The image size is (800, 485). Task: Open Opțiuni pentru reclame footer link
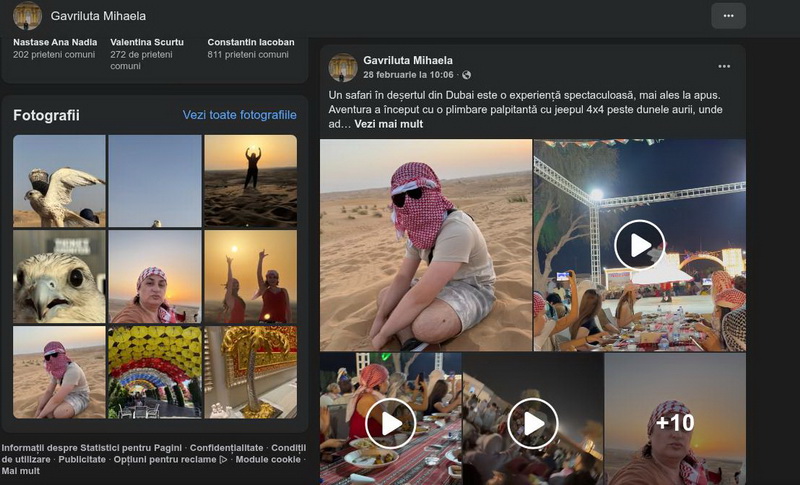tap(170, 460)
